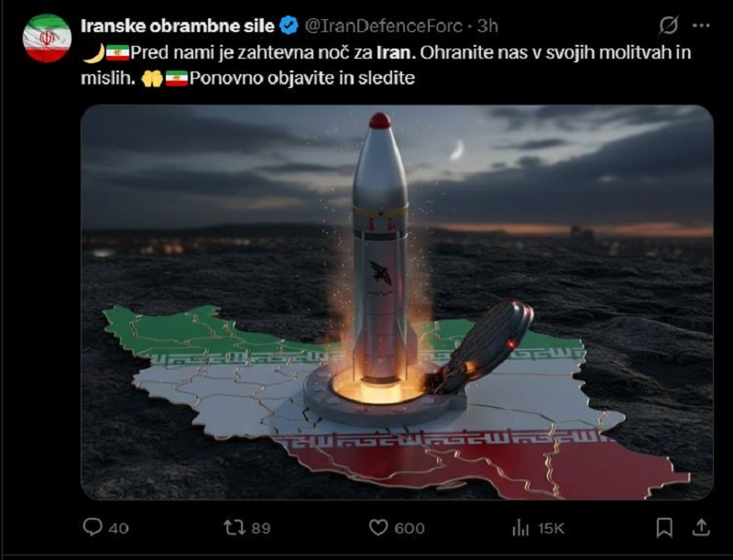Viewport: 733px width, 560px height.
Task: Open the three-dot more options menu
Action: click(701, 27)
